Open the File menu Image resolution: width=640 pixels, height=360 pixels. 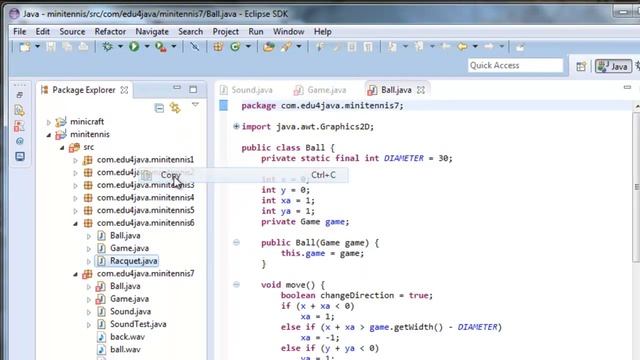pos(19,31)
